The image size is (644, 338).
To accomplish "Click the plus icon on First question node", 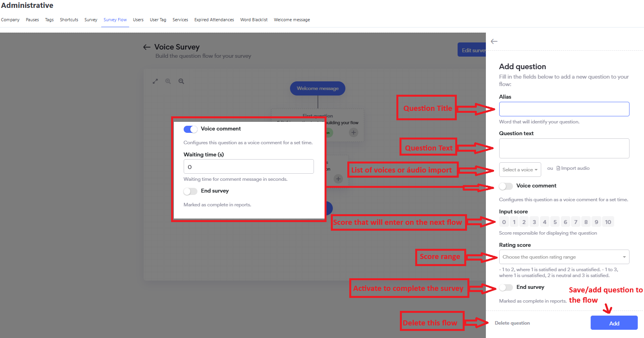I will (x=354, y=132).
